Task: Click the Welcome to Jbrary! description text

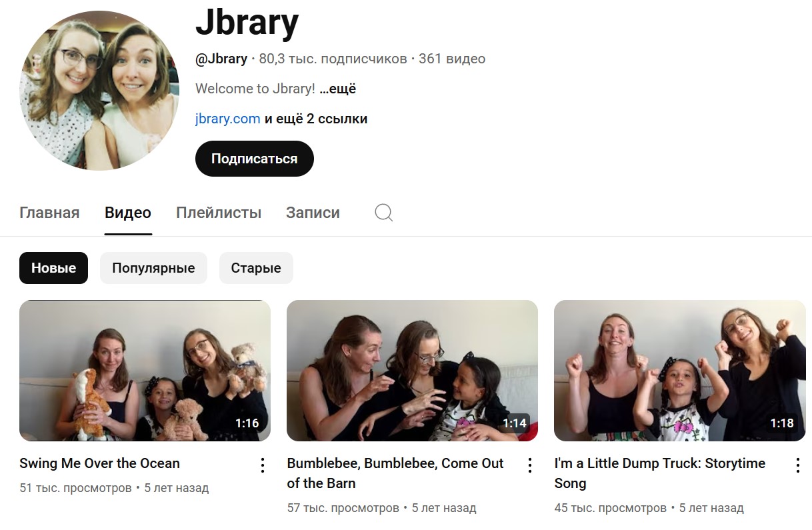Action: 255,89
